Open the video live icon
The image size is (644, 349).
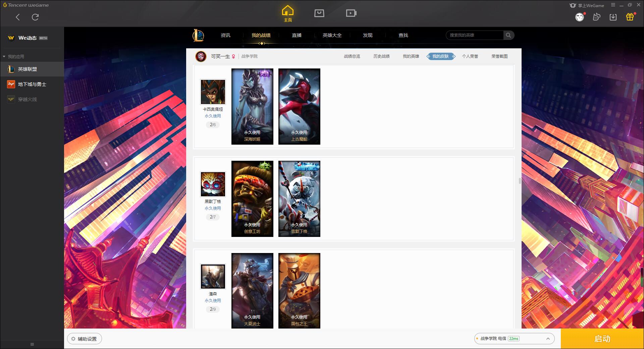[351, 13]
